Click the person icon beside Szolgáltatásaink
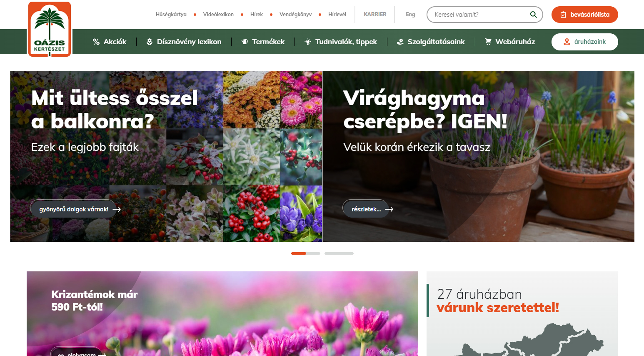Viewport: 644px width, 356px height. point(400,41)
